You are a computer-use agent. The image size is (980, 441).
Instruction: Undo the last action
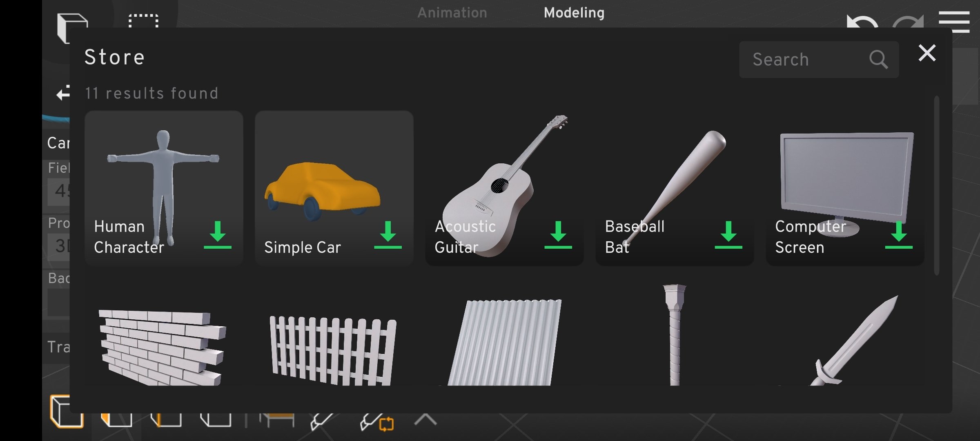862,21
